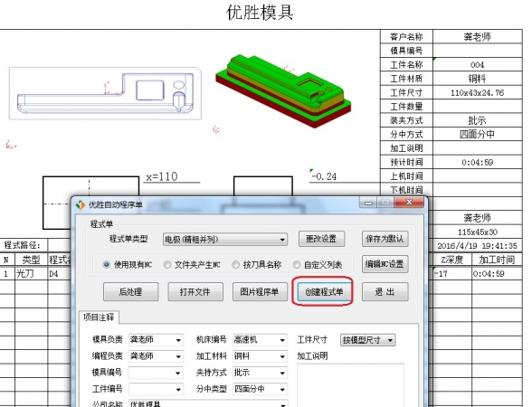Select the 上机时间 label cell
Screen dimensions: 532x407
(406, 176)
